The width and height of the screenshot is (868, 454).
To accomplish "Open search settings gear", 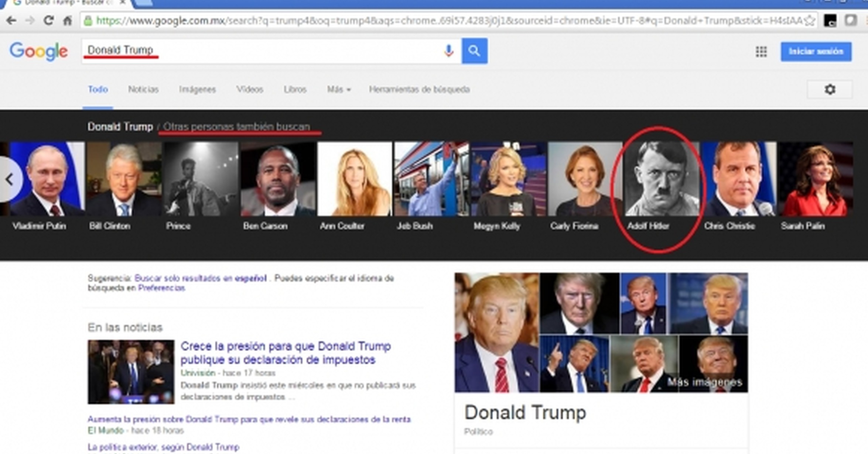I will tap(830, 89).
